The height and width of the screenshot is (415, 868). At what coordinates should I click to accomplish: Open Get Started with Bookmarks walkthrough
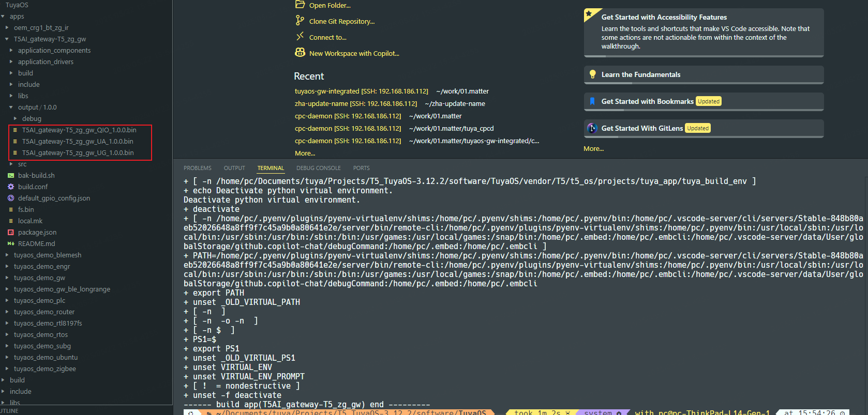[x=704, y=101]
